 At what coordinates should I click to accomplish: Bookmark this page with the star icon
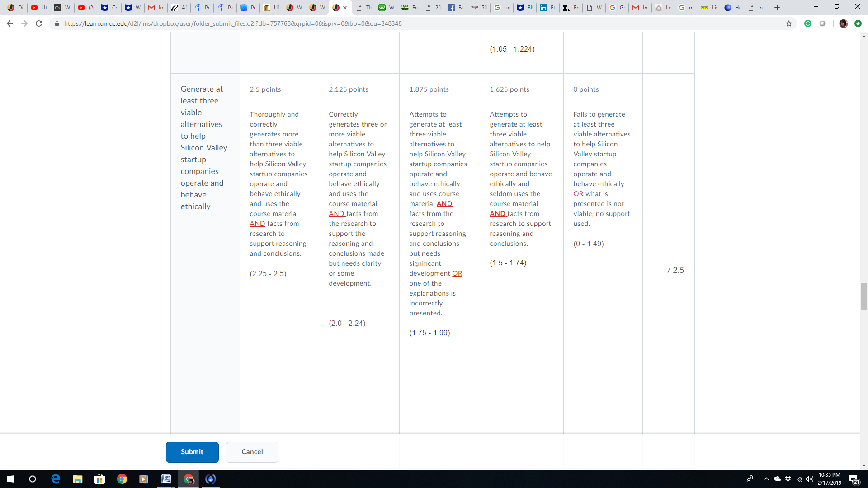pos(789,23)
